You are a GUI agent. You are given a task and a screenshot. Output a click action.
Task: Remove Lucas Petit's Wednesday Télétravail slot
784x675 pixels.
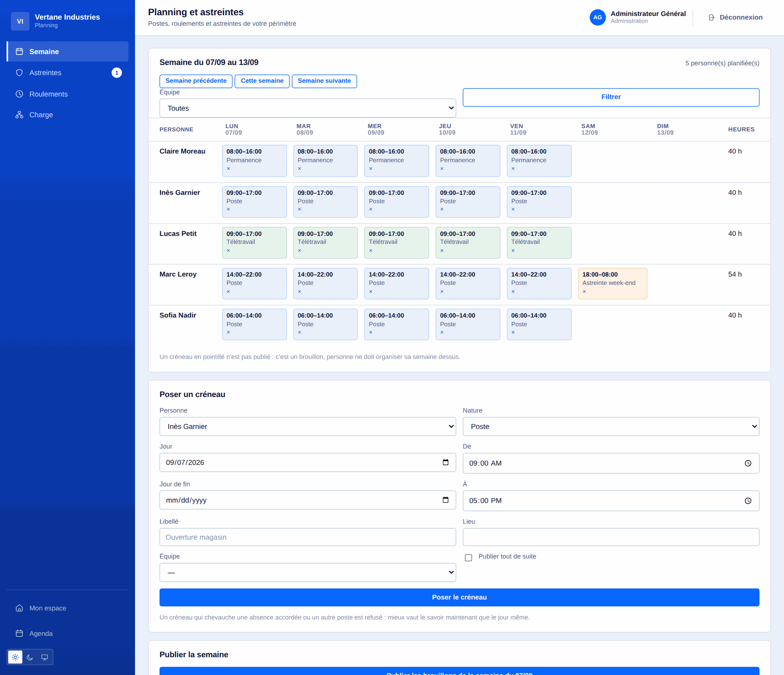pyautogui.click(x=371, y=250)
